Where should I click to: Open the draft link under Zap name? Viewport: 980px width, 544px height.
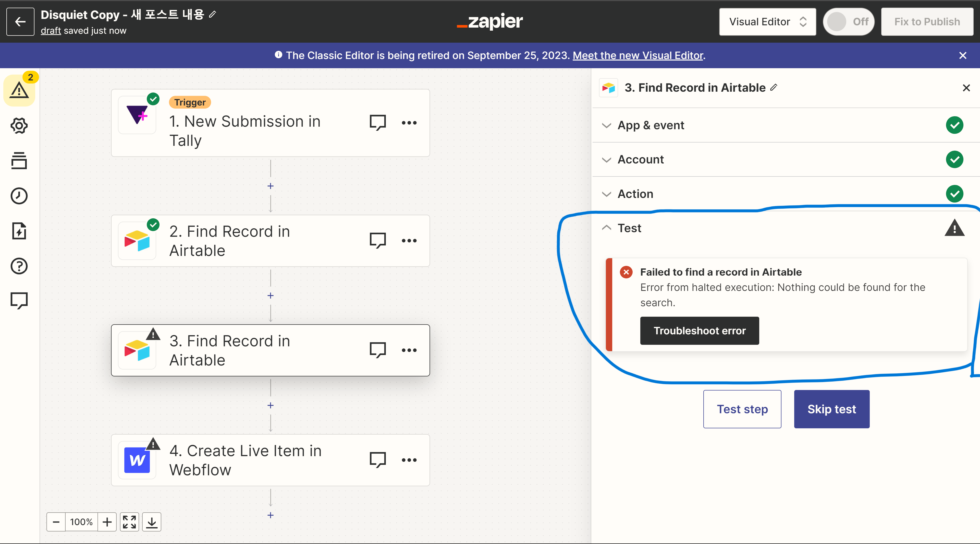[x=51, y=30]
